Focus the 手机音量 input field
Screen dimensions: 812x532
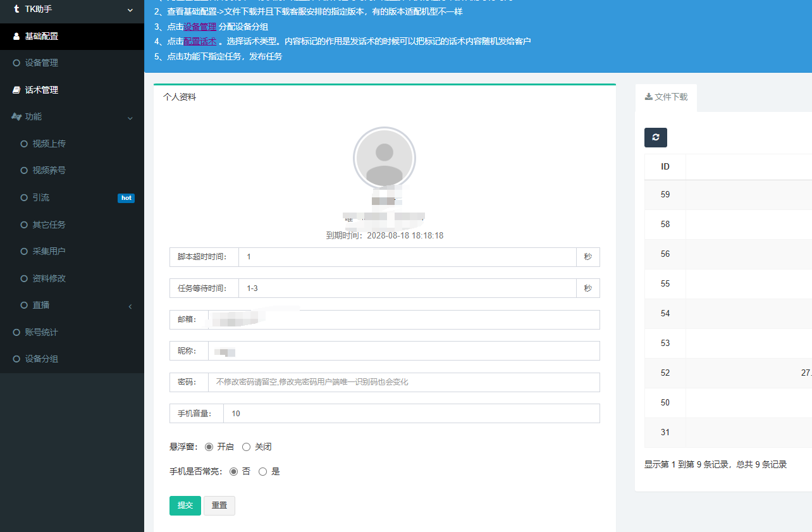[411, 414]
